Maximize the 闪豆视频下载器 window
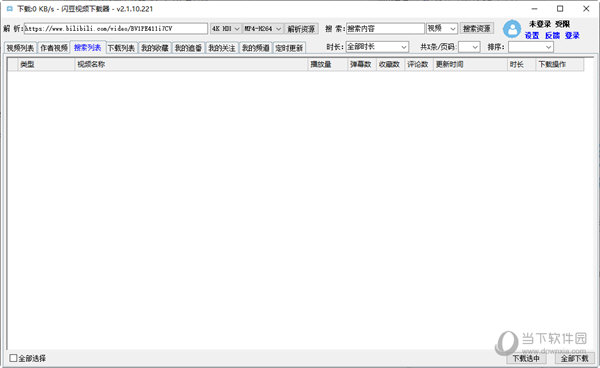The image size is (600, 368). click(560, 9)
